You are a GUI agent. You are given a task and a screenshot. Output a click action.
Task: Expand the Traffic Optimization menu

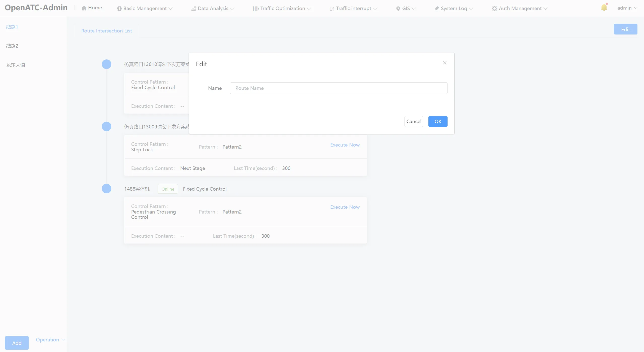pyautogui.click(x=282, y=9)
